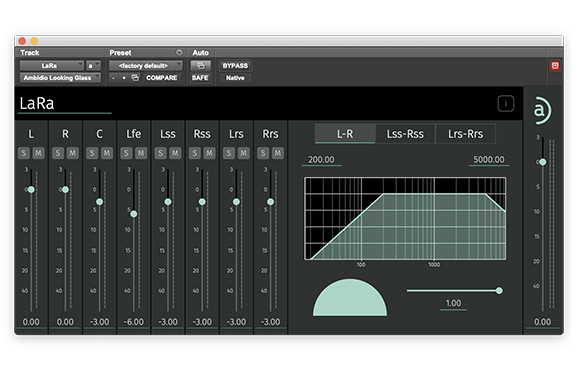The height and width of the screenshot is (373, 580).
Task: Click the LaRa plugin title
Action: pyautogui.click(x=37, y=103)
